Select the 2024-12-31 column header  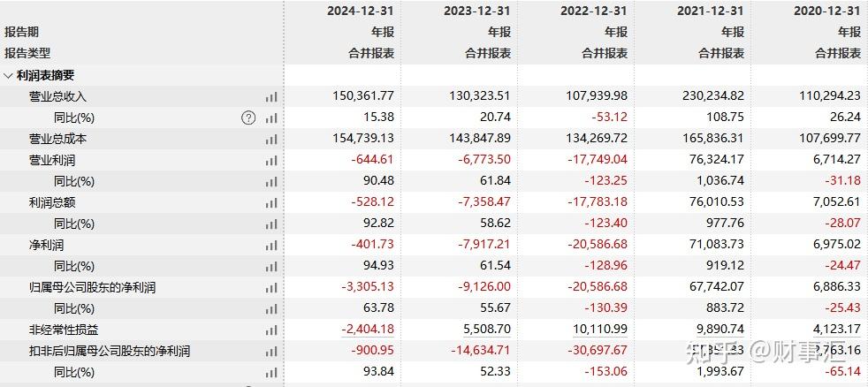360,11
